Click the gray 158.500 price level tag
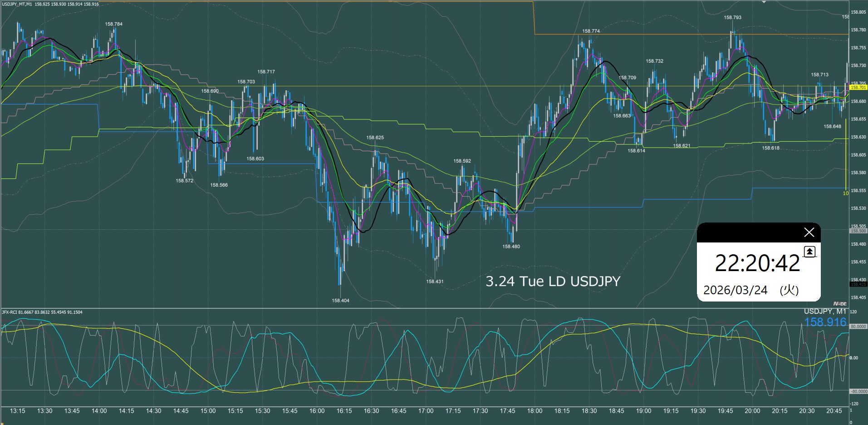This screenshot has height=425, width=868. pos(858,231)
